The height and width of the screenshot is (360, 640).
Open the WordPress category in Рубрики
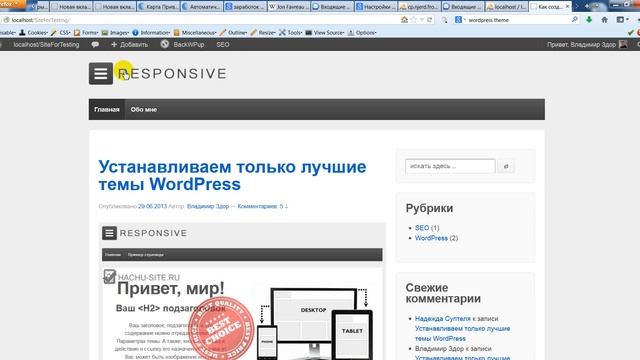[x=431, y=238]
